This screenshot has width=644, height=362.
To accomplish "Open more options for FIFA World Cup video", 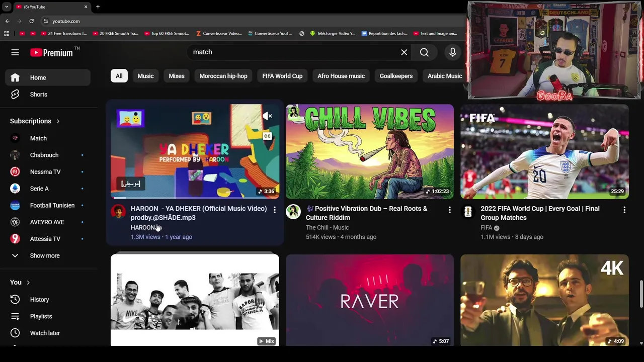I will coord(624,210).
